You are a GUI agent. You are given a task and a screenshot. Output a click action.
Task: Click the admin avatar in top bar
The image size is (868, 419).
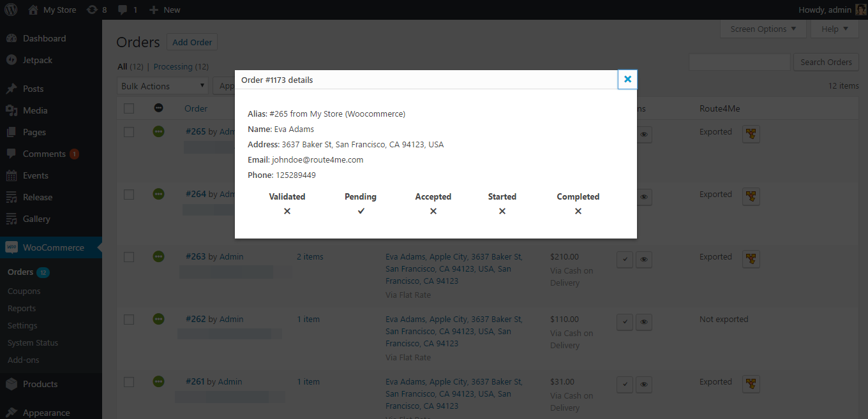tap(861, 10)
